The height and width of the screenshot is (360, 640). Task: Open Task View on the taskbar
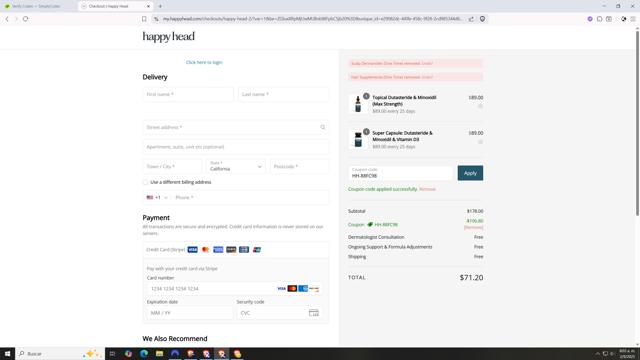112,353
